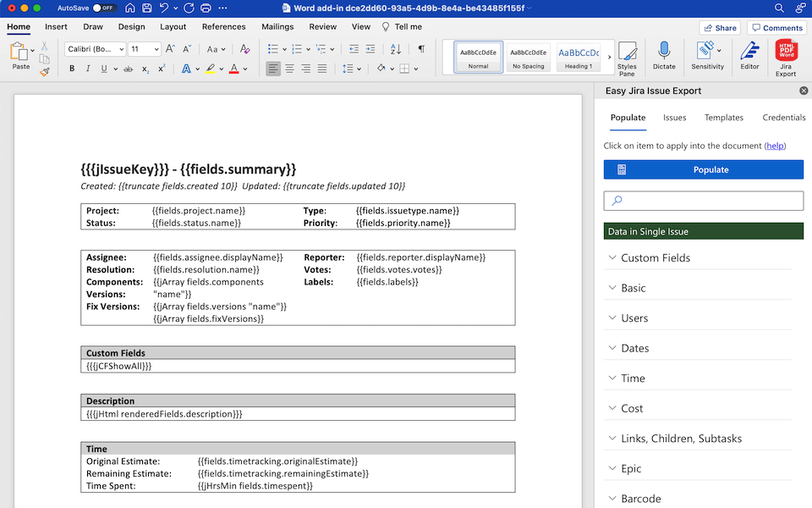812x508 pixels.
Task: Apply paragraph shading fill
Action: point(381,69)
